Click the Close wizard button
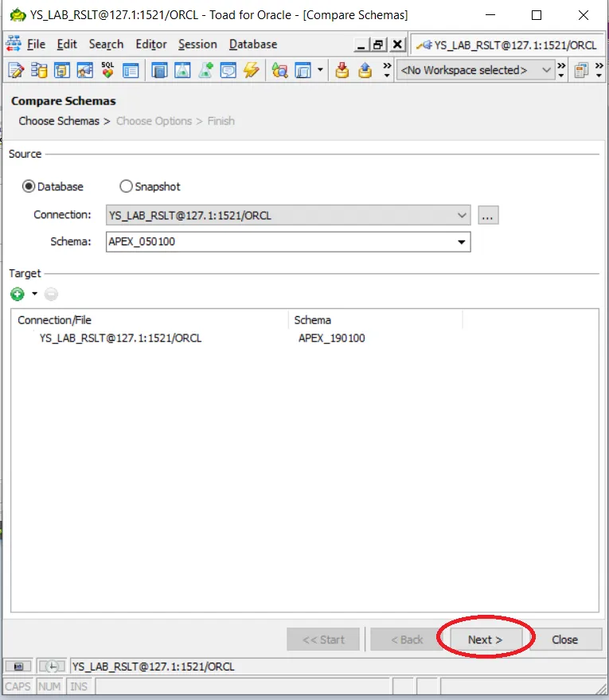 565,639
